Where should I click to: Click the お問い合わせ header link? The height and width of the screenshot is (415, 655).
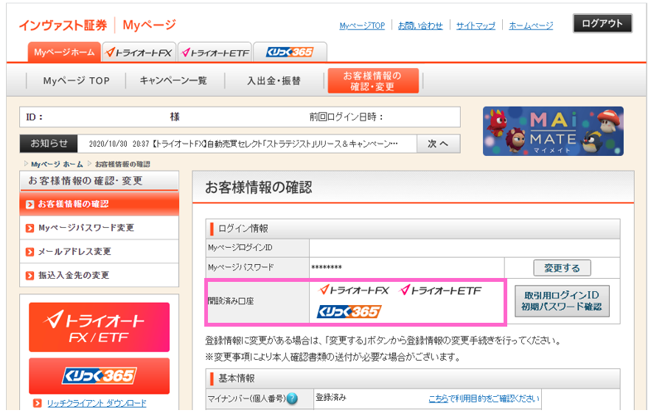tap(420, 26)
